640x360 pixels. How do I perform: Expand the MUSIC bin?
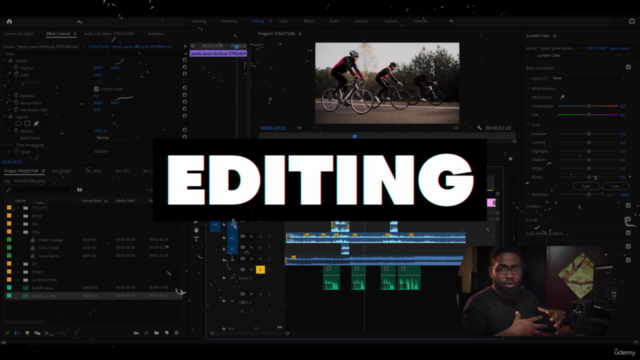point(18,216)
